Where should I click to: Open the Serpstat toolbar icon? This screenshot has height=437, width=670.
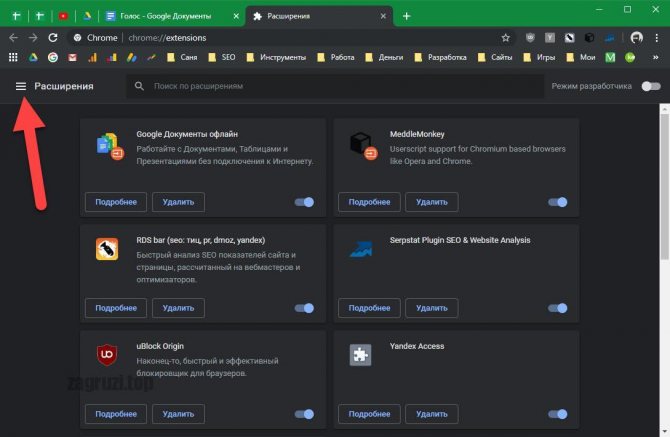(609, 38)
